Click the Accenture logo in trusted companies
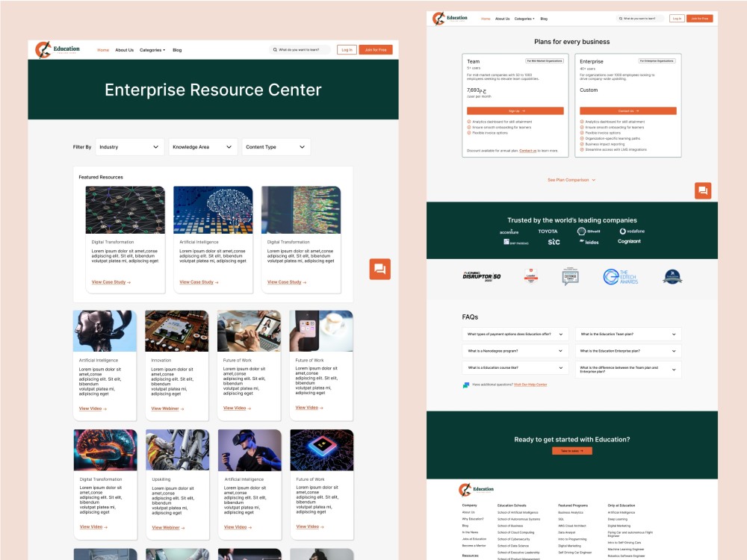The height and width of the screenshot is (560, 747). pos(509,232)
